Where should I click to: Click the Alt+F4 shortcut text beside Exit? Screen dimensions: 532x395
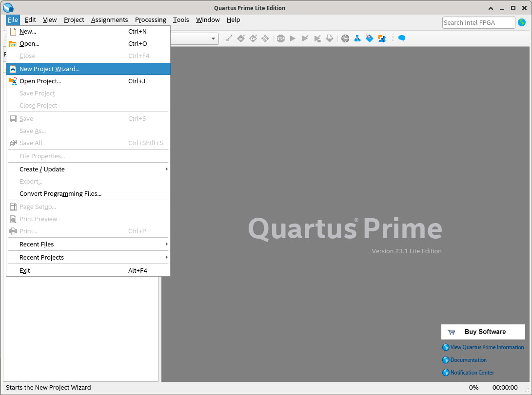138,271
